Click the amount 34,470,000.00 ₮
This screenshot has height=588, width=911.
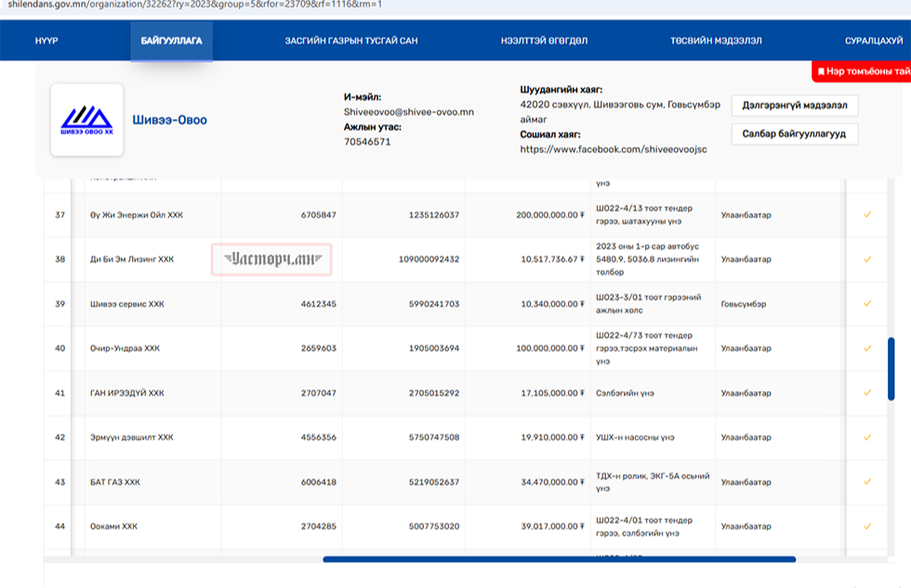pos(552,482)
